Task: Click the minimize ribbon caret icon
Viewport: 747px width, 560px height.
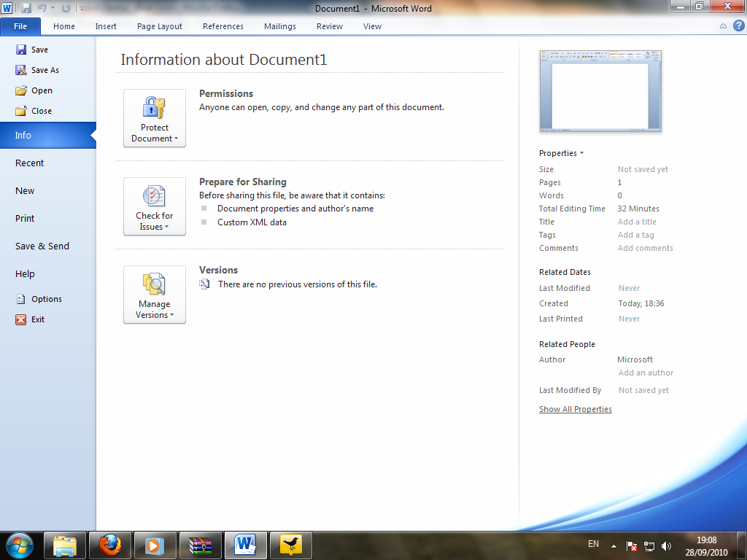Action: 723,26
